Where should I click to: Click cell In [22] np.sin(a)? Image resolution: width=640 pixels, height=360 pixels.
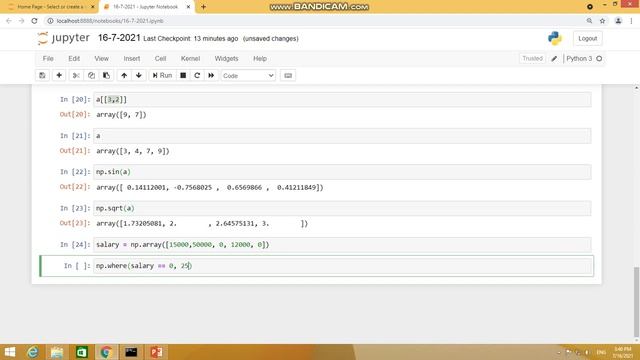pyautogui.click(x=342, y=172)
